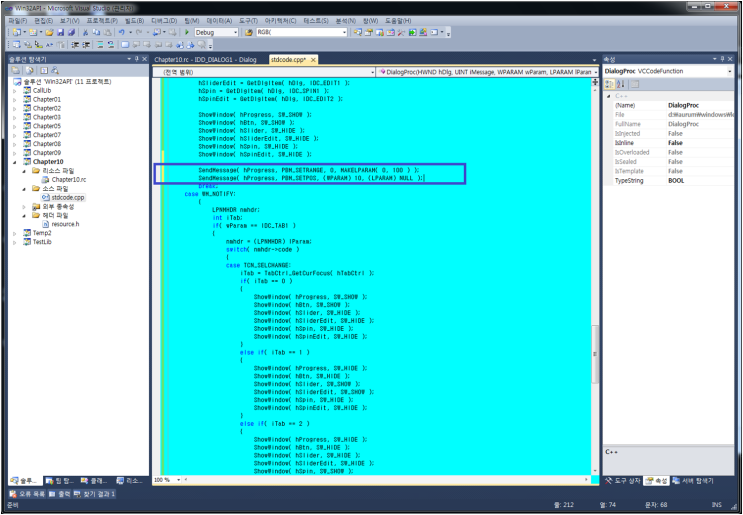The image size is (743, 515).
Task: Open Solution Explorer via toolbar icon
Action: (358, 32)
